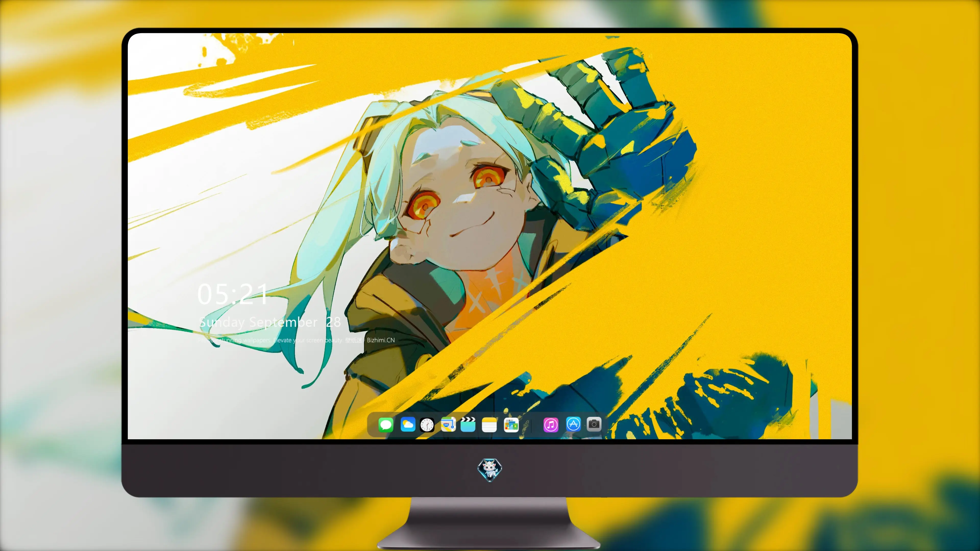Image resolution: width=980 pixels, height=551 pixels.
Task: Open the Clock app in the dock
Action: [427, 425]
